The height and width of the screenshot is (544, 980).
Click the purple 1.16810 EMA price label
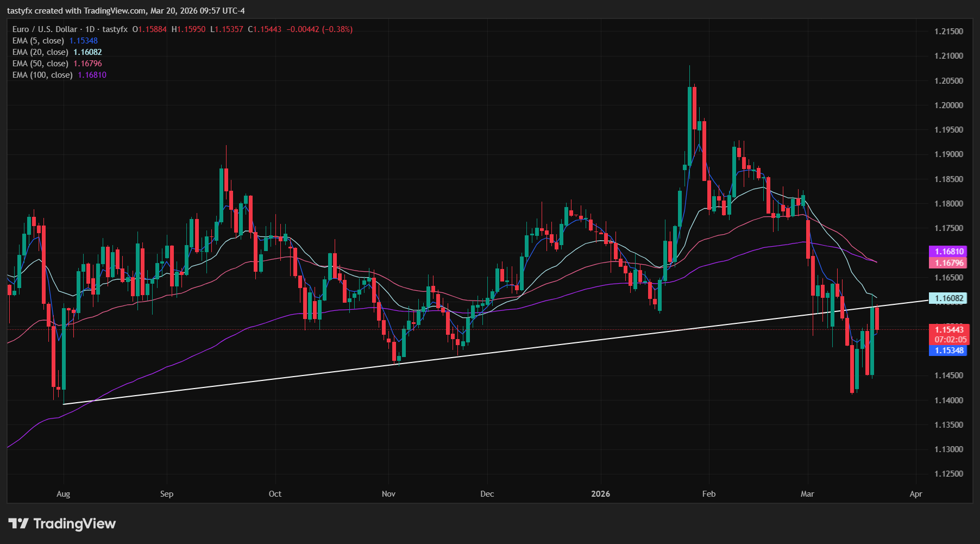(948, 251)
